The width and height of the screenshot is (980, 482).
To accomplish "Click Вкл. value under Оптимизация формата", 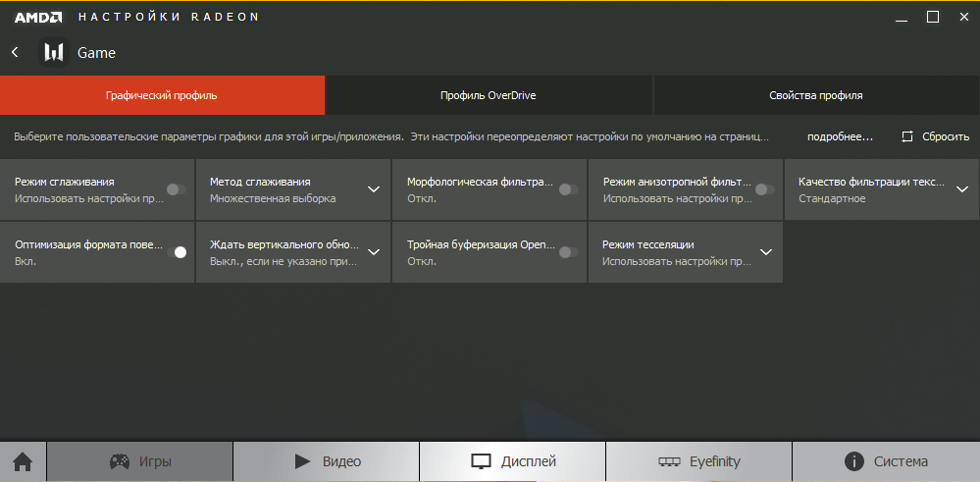I will [x=26, y=261].
